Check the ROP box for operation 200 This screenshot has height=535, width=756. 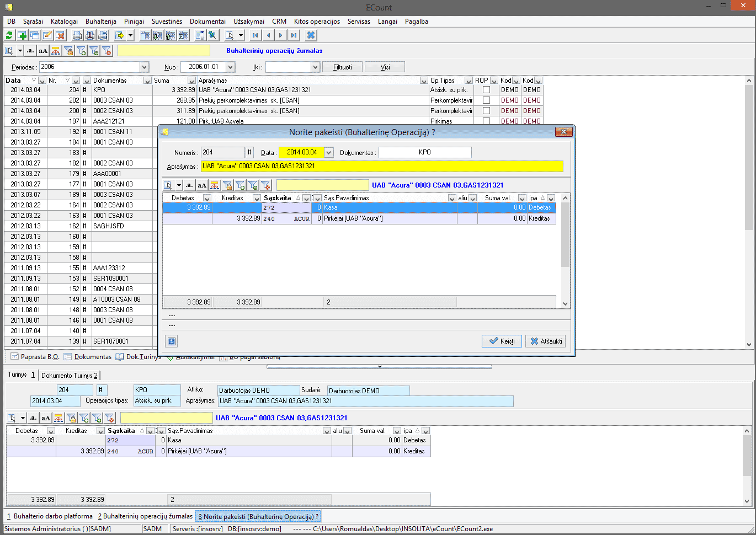pyautogui.click(x=486, y=111)
